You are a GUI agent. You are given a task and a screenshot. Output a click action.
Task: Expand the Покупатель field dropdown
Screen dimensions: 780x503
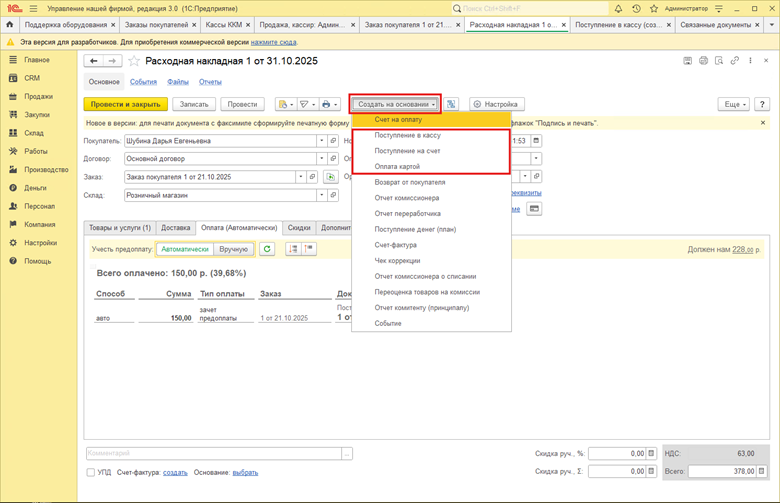(x=321, y=141)
